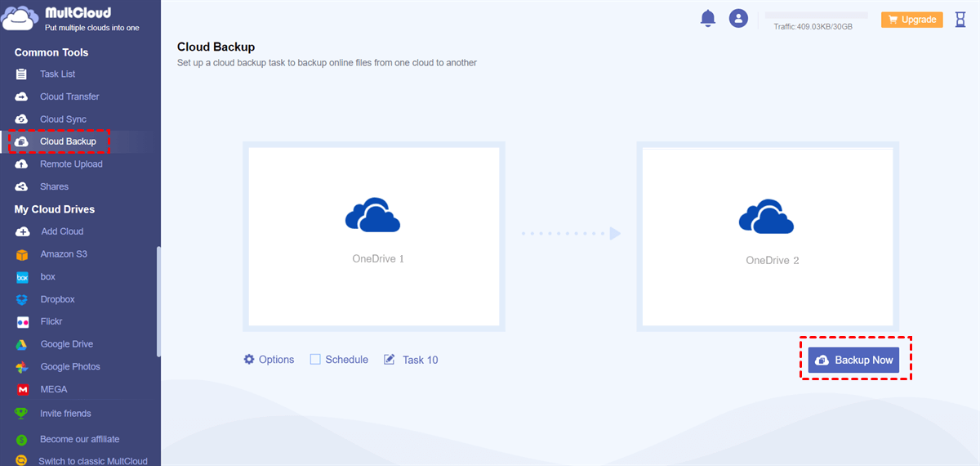The height and width of the screenshot is (466, 980).
Task: Click the Invite friends trophy icon
Action: [22, 414]
